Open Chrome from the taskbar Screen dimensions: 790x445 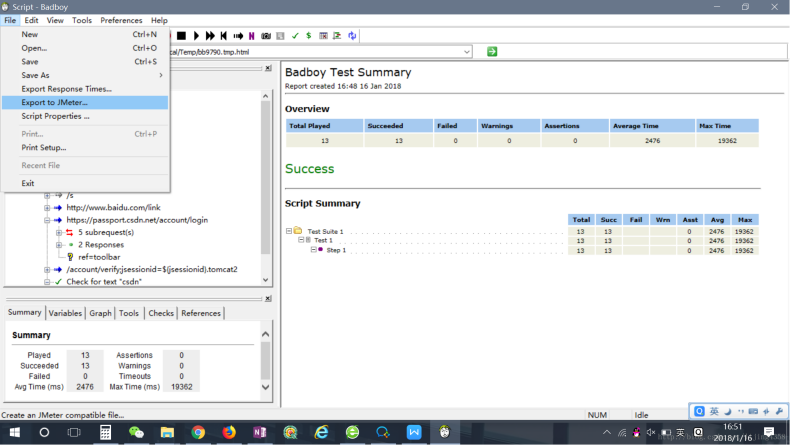click(198, 432)
